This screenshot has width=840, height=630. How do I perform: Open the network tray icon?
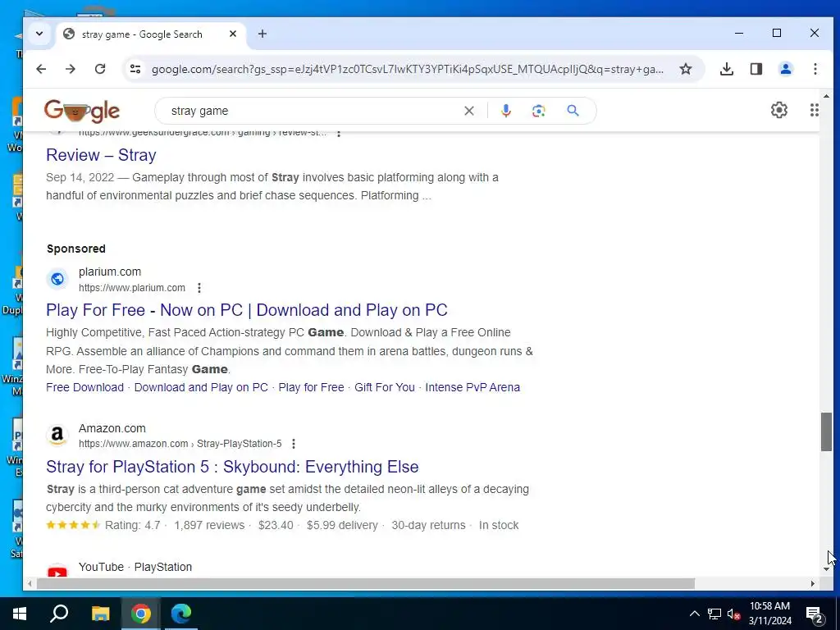pos(714,614)
